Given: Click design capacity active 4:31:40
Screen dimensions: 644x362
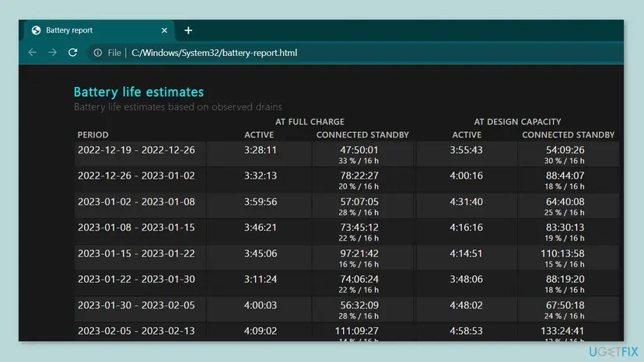Looking at the screenshot, I should click(x=466, y=201).
